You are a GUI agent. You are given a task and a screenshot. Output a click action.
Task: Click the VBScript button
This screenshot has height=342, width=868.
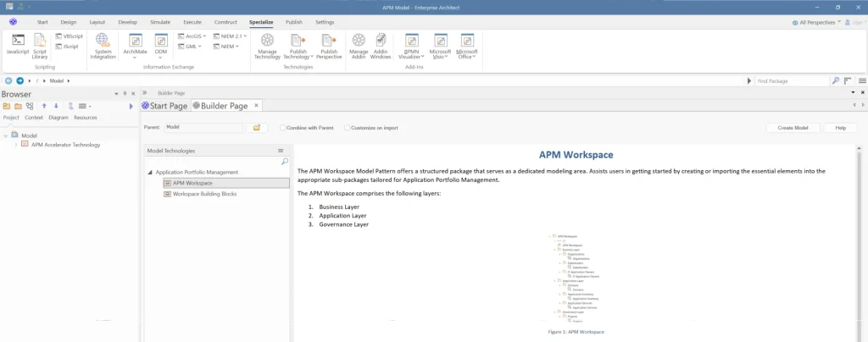click(69, 36)
